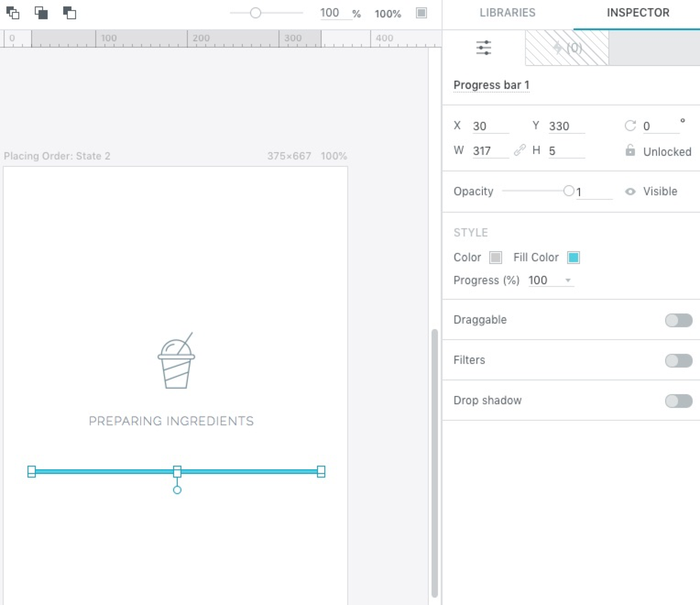Screen dimensions: 700x605
Task: Click the third arrange-order icon with the white front square
Action: pos(70,13)
